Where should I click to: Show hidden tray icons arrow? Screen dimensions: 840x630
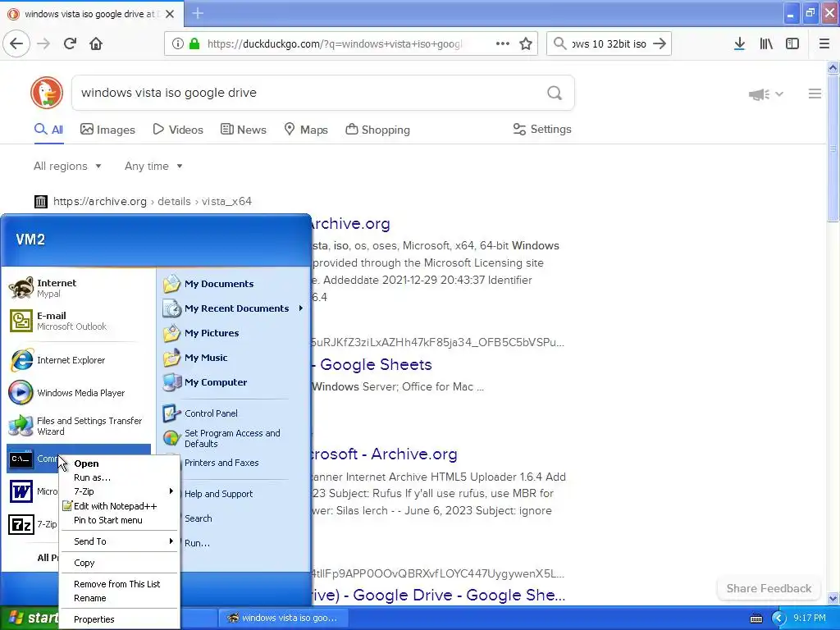(x=778, y=619)
